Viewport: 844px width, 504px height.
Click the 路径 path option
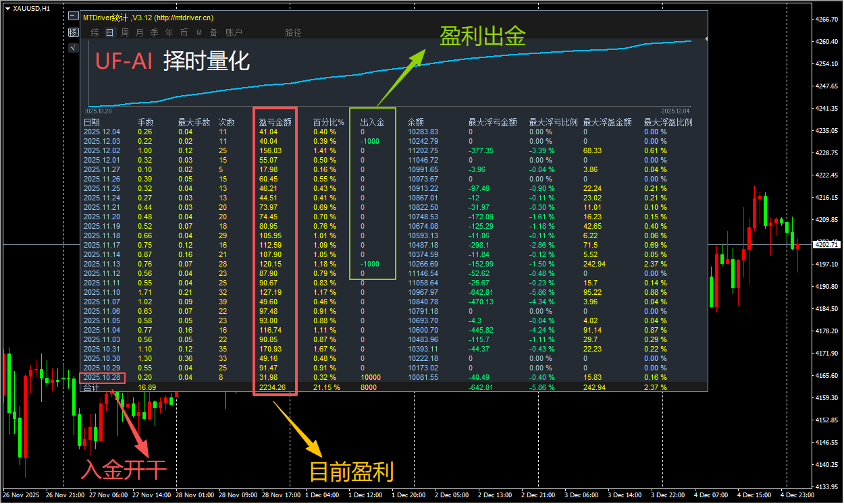pos(293,32)
